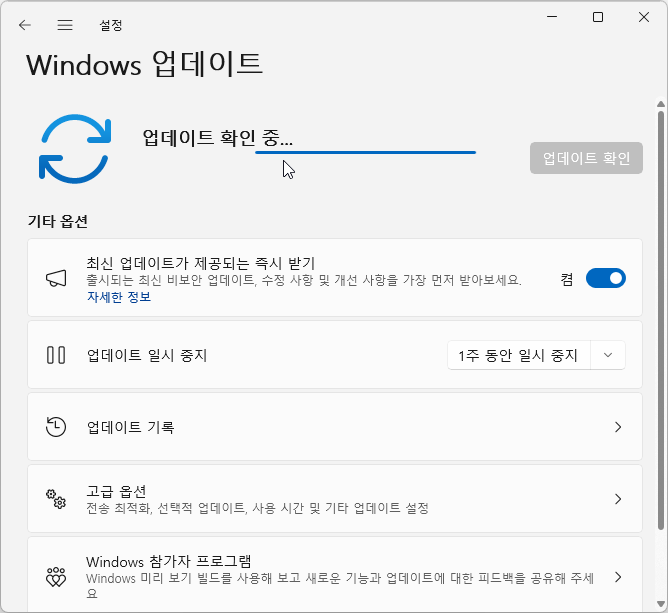The width and height of the screenshot is (668, 613).
Task: Click the scrollbar up arrow
Action: [x=661, y=104]
